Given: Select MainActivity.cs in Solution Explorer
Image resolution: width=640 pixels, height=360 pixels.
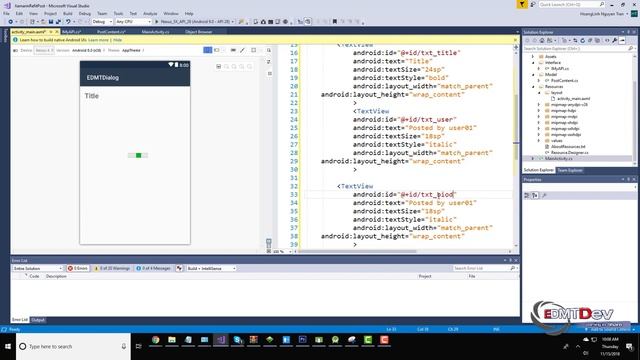Looking at the screenshot, I should pos(558,158).
